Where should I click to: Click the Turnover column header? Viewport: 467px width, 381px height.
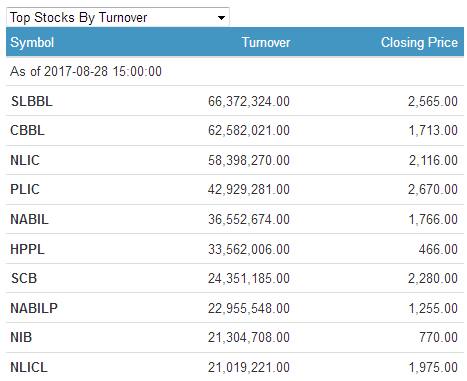coord(266,42)
